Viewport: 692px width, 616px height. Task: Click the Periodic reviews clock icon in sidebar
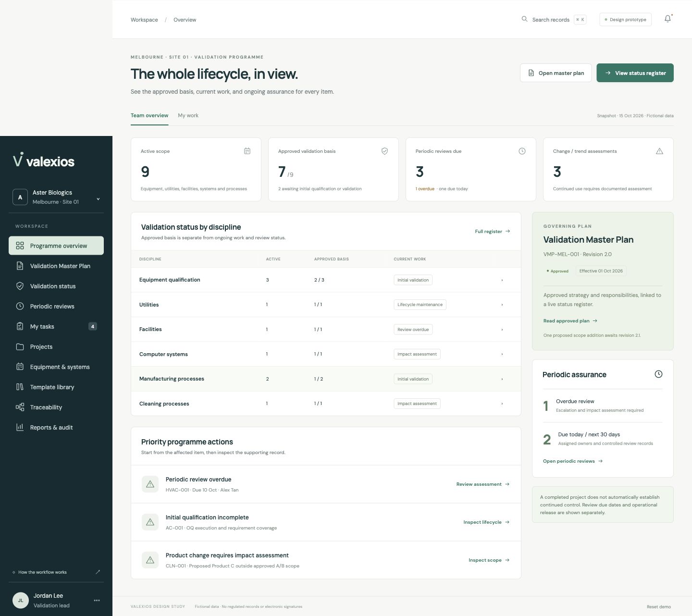point(20,306)
